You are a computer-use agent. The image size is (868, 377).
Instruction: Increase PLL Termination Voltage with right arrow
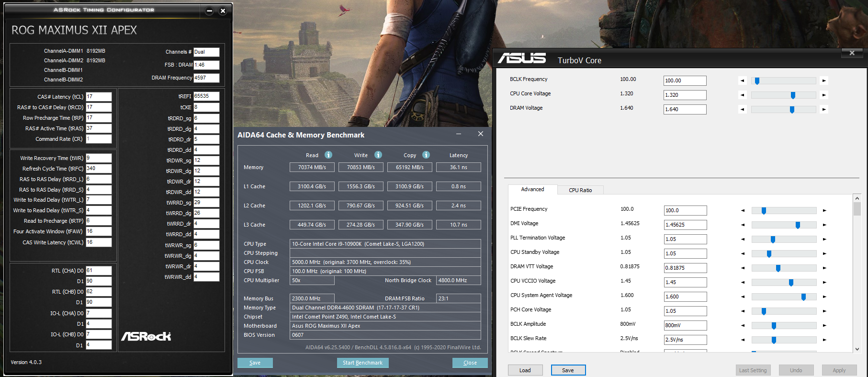pos(824,240)
